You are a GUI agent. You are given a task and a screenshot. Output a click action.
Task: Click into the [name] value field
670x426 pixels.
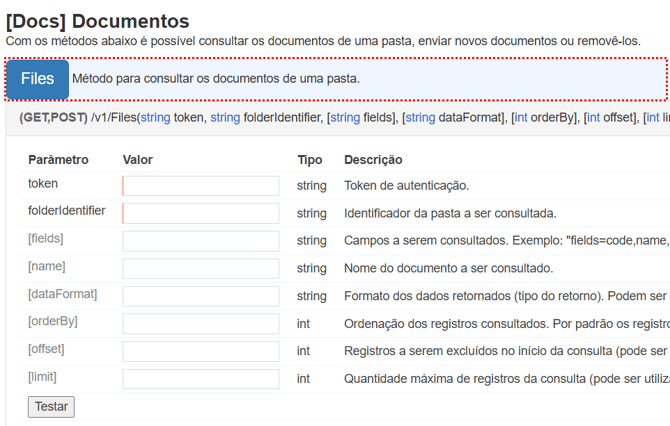[201, 269]
